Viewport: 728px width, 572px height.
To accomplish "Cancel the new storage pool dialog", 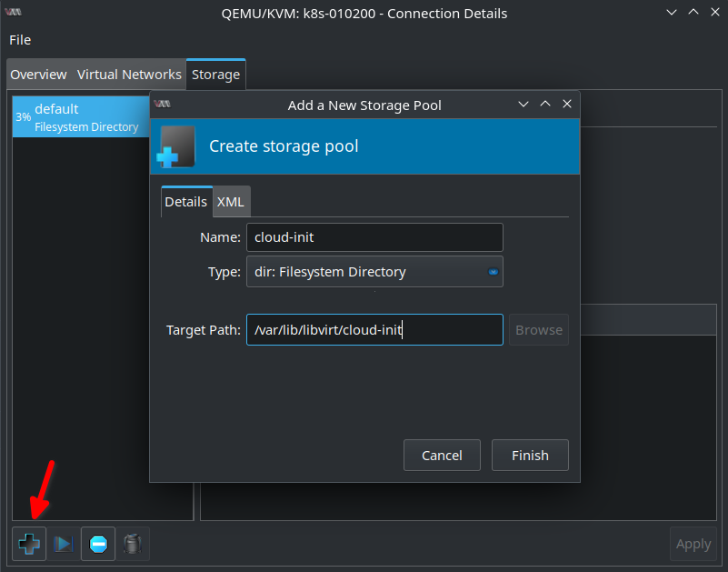I will point(442,456).
